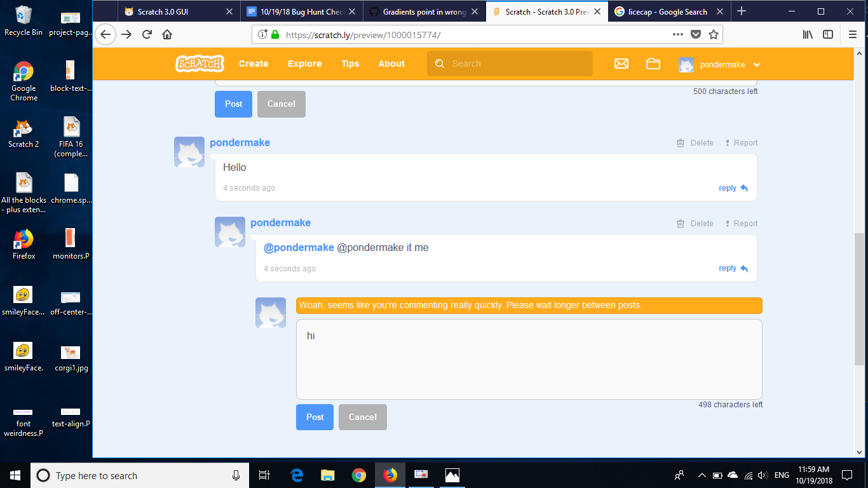Report the 'Hello' comment
Viewport: 868px width, 488px height.
click(x=741, y=143)
